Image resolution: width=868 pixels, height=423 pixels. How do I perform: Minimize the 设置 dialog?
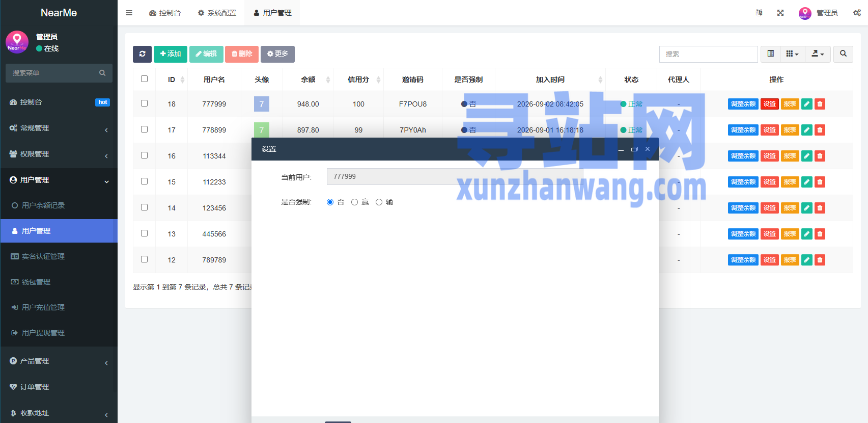621,149
